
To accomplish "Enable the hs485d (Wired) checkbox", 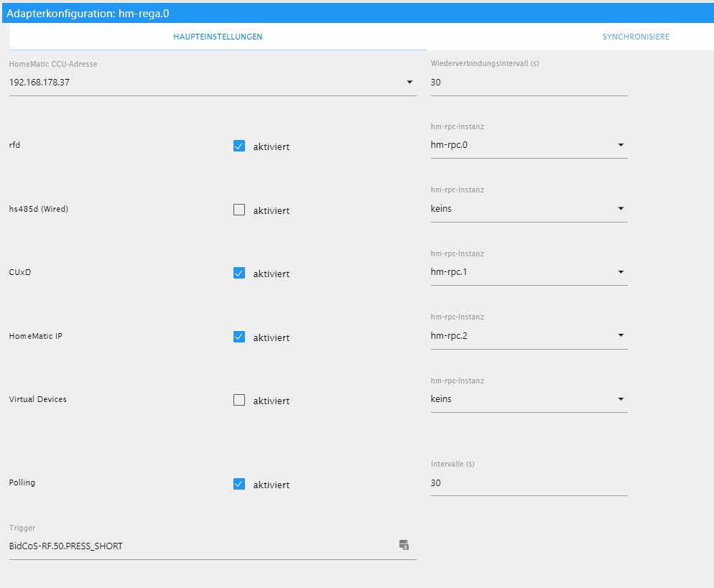I will (x=239, y=210).
